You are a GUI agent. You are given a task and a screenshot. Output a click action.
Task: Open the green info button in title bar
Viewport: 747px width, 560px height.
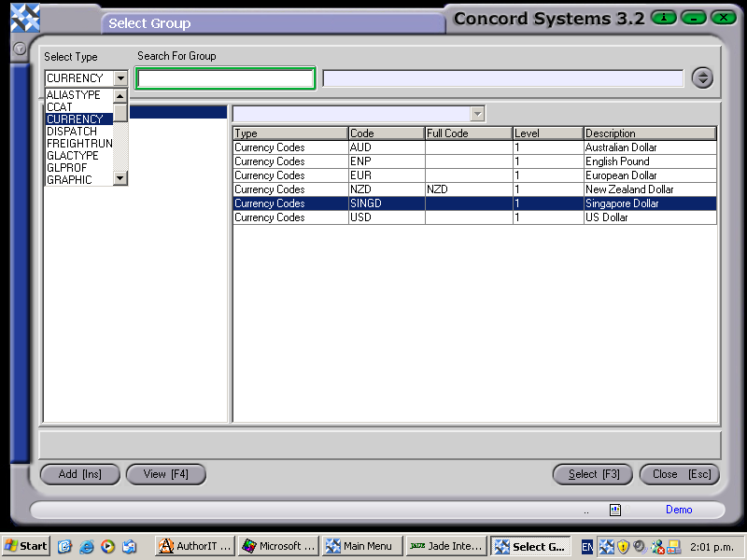(x=663, y=17)
